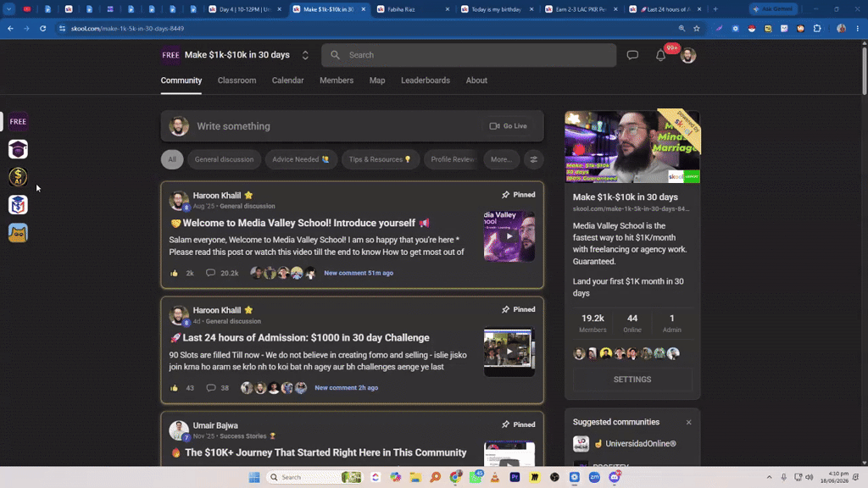Play the Welcome post video thumbnail

tap(509, 236)
